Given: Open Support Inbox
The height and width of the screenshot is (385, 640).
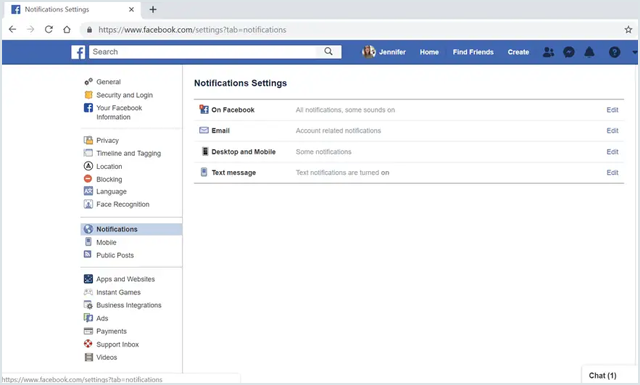Looking at the screenshot, I should tap(118, 345).
